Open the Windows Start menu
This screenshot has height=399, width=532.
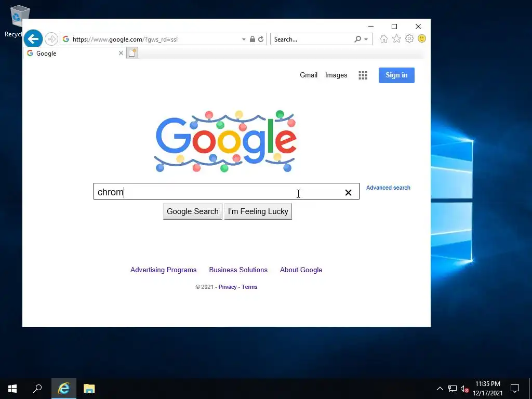(12, 389)
